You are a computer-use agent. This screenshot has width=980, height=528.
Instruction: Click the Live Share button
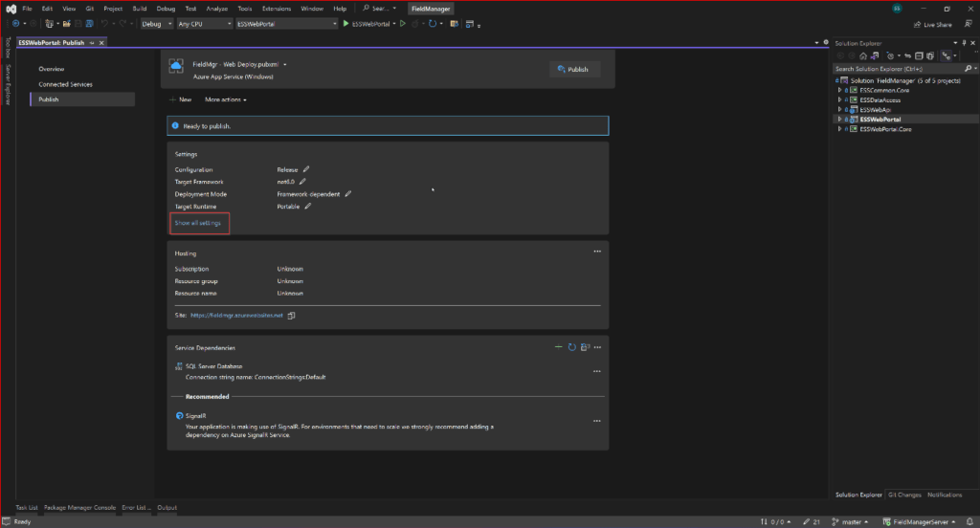coord(933,24)
